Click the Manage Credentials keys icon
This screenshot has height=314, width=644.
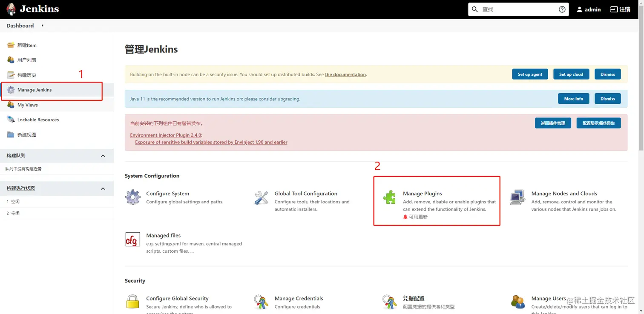pos(261,302)
